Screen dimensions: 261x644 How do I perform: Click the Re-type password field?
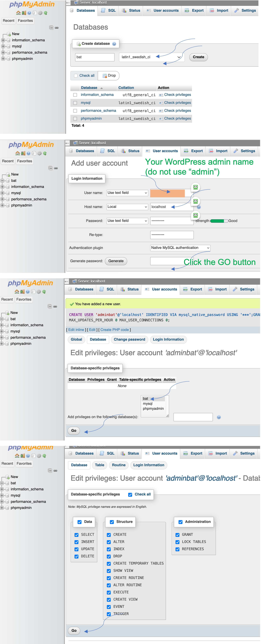coord(172,235)
